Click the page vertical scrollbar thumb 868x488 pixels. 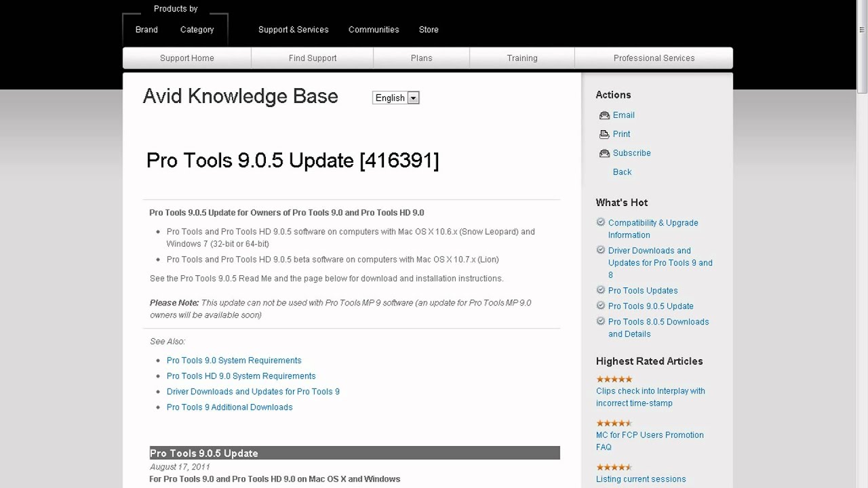862,47
